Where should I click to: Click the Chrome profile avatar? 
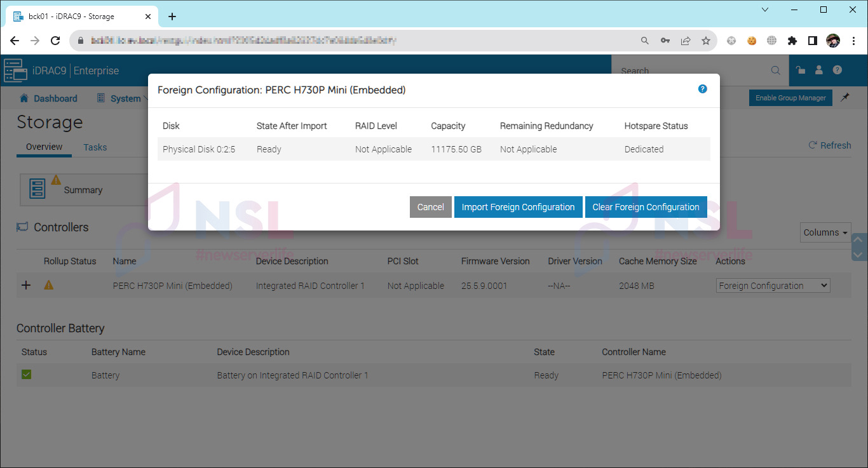[833, 41]
